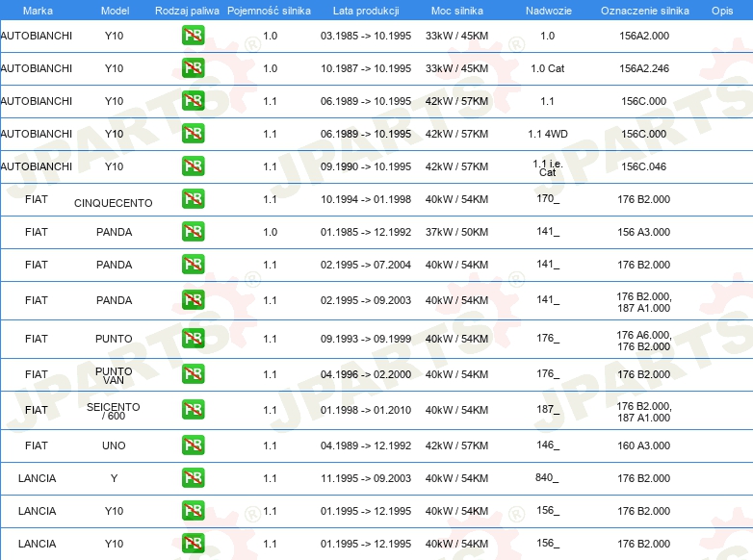The width and height of the screenshot is (753, 560).
Task: Click the fuel icon in the PUNTO VAN row
Action: 193,373
